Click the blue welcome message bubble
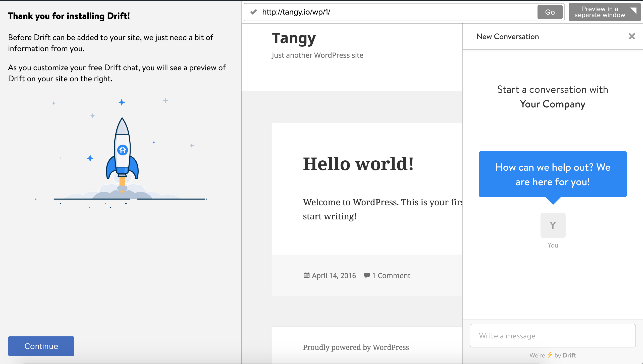This screenshot has width=643, height=364. [553, 174]
